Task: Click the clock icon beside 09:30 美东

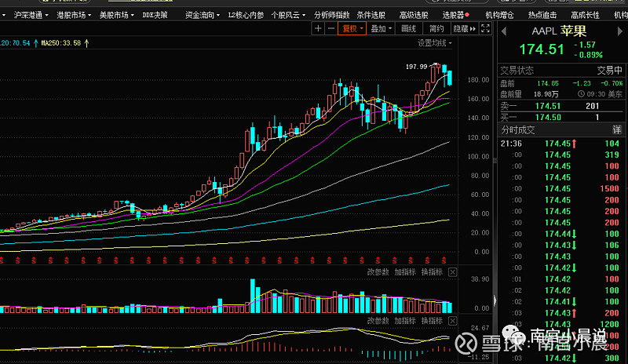Action: pyautogui.click(x=581, y=94)
